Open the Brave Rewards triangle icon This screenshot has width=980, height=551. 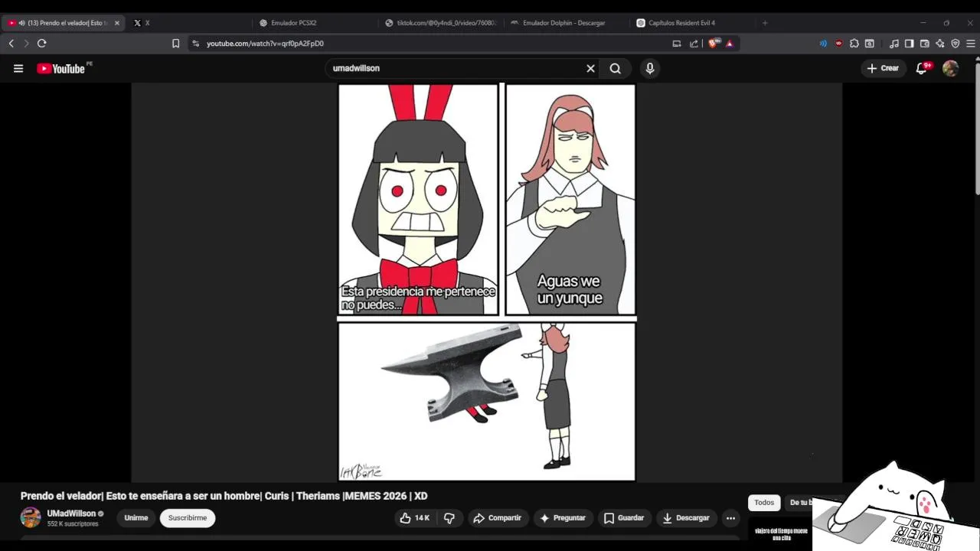[730, 44]
